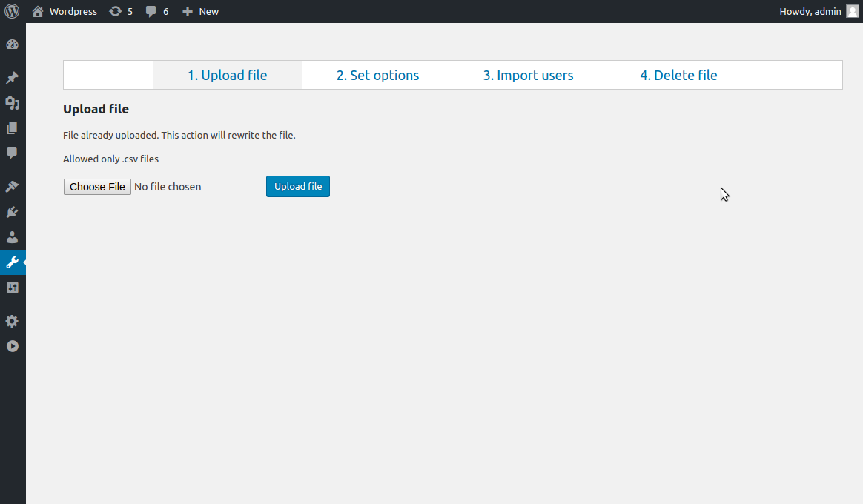
Task: Open the Users sidebar icon
Action: (12, 237)
